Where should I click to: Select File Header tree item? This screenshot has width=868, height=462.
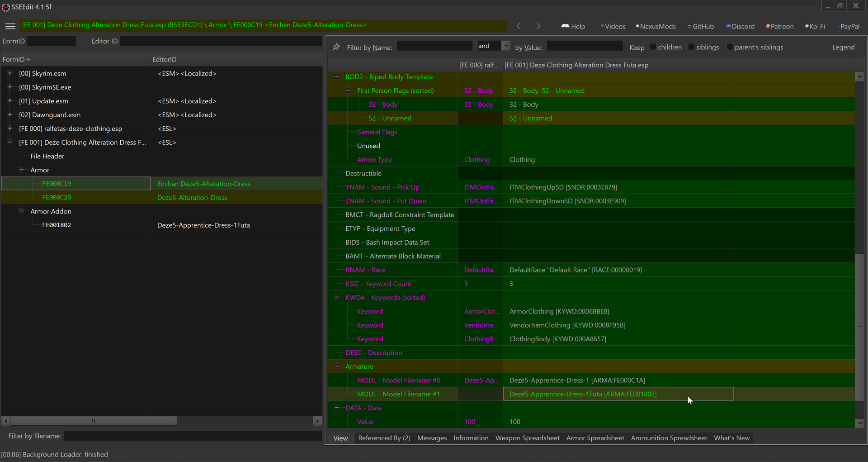(x=47, y=156)
